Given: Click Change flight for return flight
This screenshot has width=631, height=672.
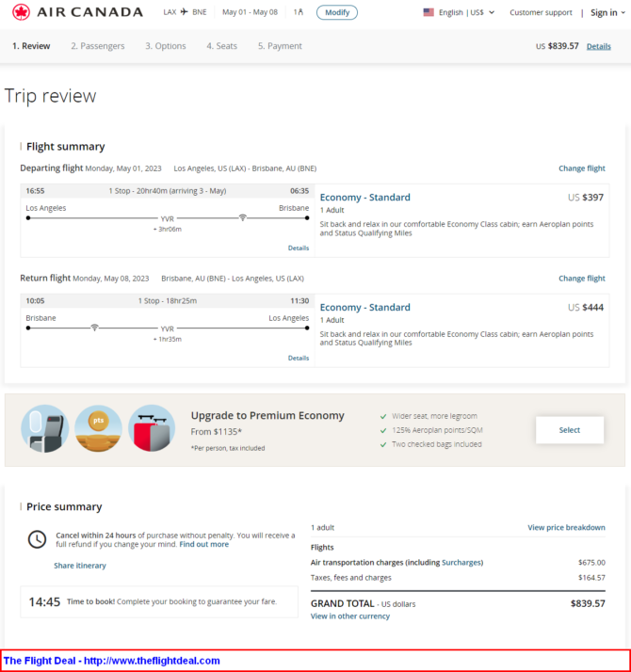Looking at the screenshot, I should pos(582,279).
